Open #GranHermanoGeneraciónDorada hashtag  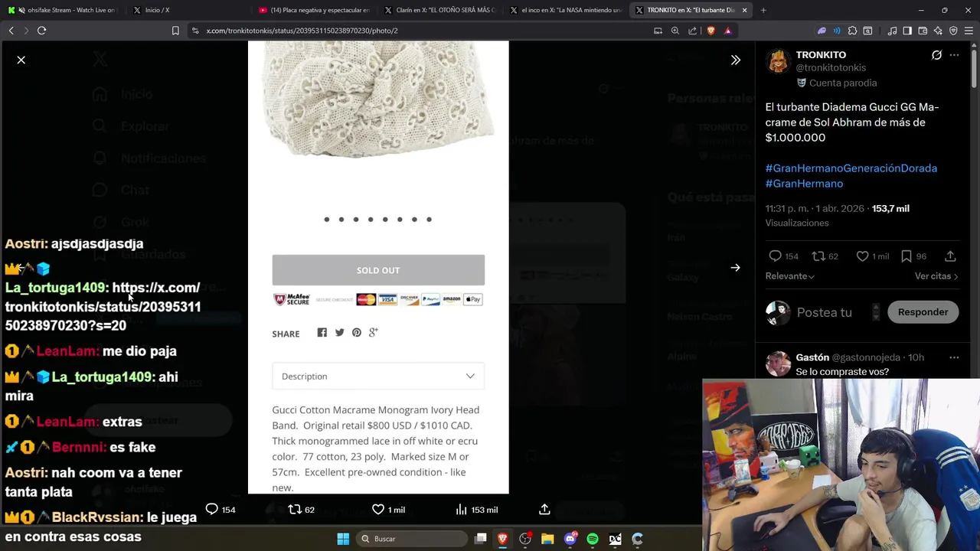coord(851,168)
